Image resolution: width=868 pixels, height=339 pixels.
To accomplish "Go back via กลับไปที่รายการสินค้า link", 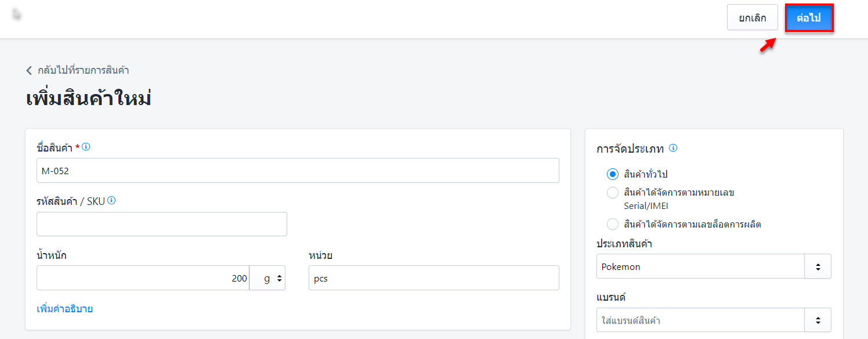I will coord(83,71).
